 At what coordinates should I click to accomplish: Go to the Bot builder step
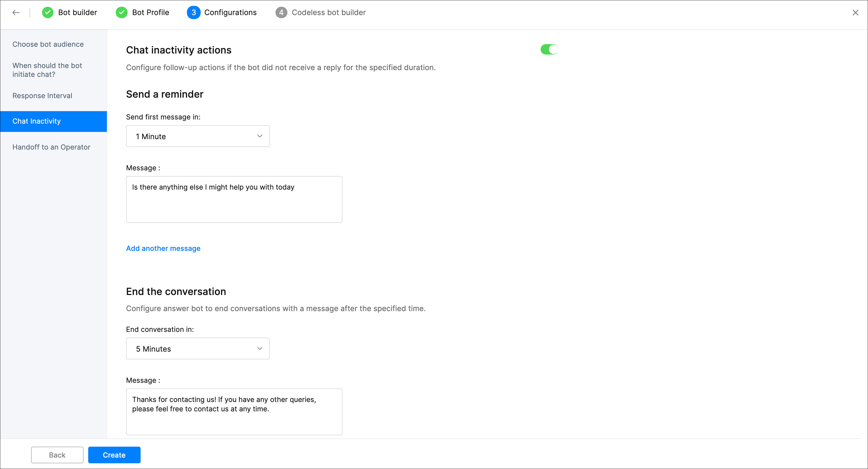pyautogui.click(x=78, y=12)
